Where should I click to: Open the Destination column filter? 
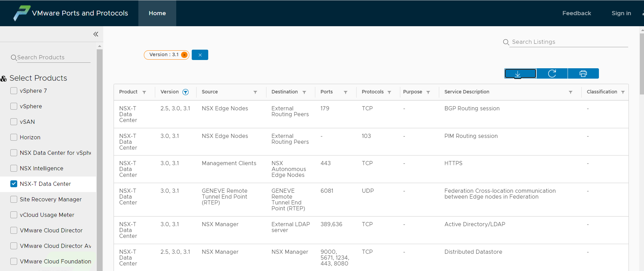[x=304, y=92]
